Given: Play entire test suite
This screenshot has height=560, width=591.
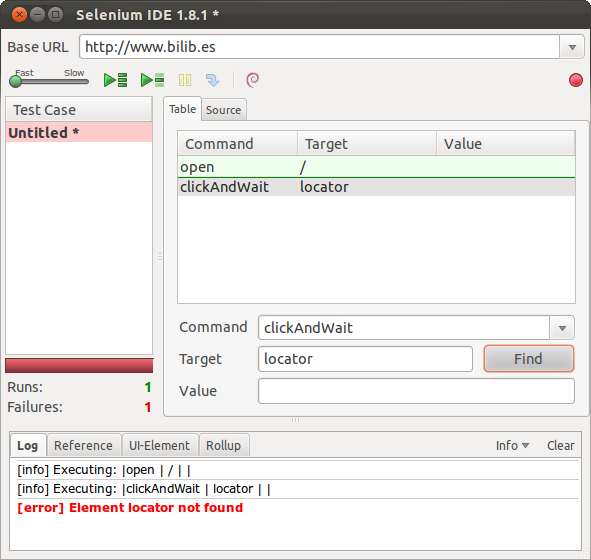Looking at the screenshot, I should 115,80.
